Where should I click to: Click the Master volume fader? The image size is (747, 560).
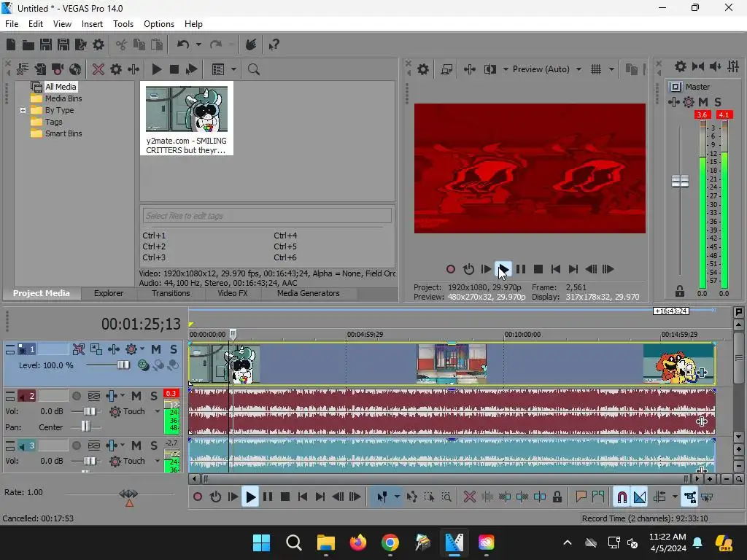pos(680,181)
